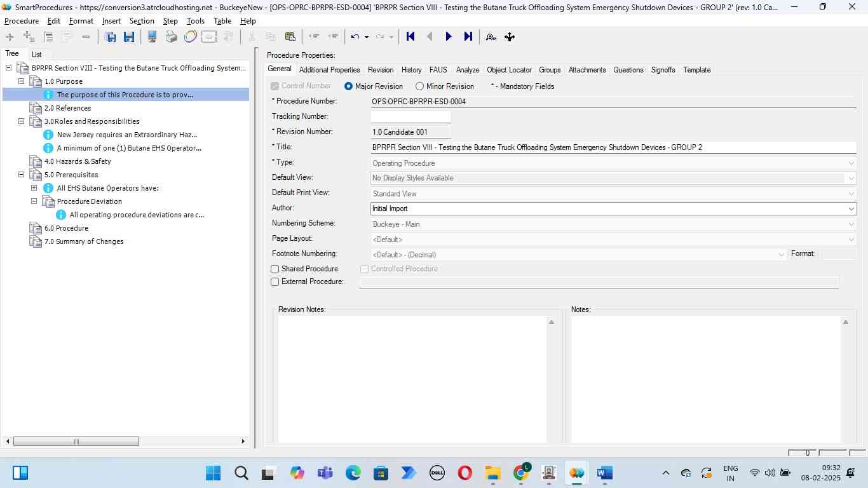Click inside the Notes text area
Viewport: 868px width, 488px height.
click(705, 379)
